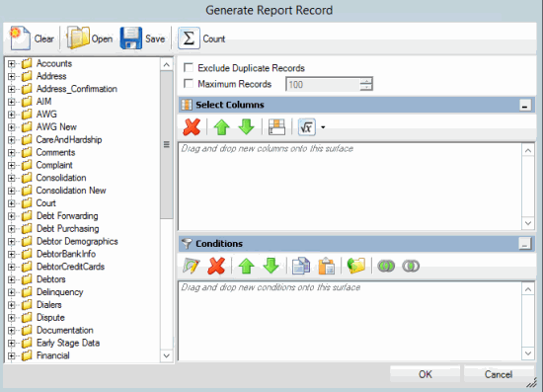
Task: Select the AWG tree item
Action: point(46,115)
